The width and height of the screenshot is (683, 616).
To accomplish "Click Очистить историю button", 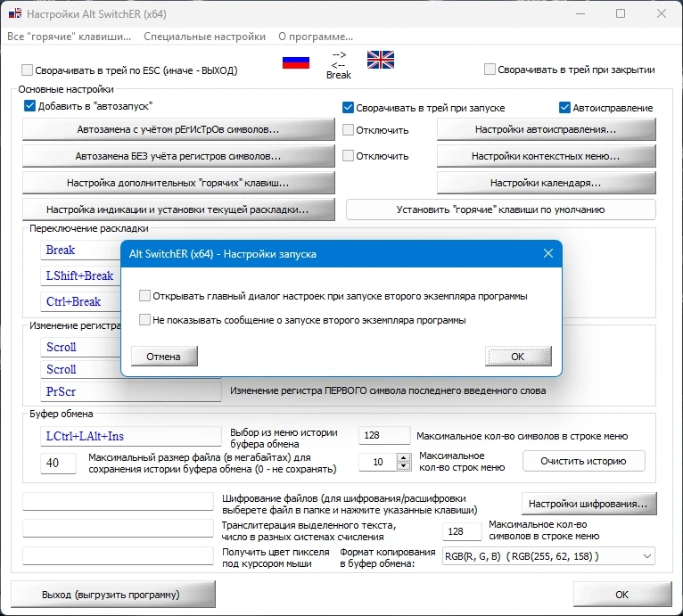I will pyautogui.click(x=583, y=461).
